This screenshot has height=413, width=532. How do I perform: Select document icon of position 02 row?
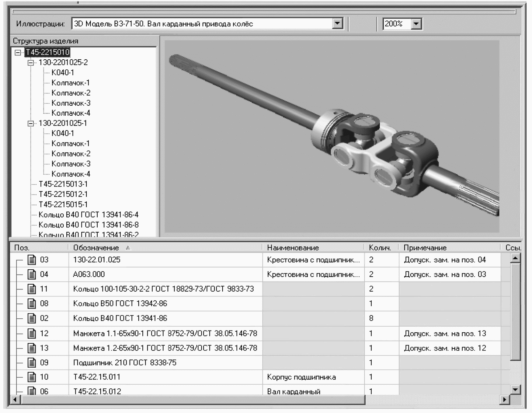coord(32,318)
